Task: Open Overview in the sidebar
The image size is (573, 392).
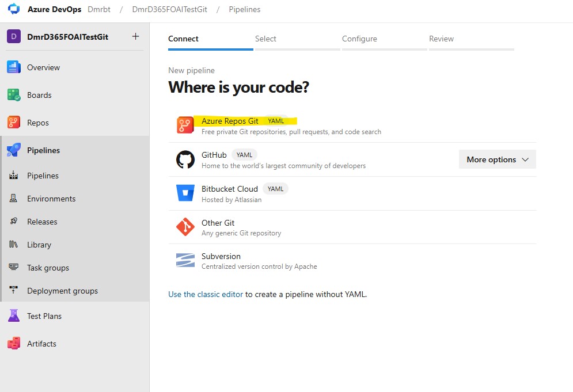Action: (44, 67)
